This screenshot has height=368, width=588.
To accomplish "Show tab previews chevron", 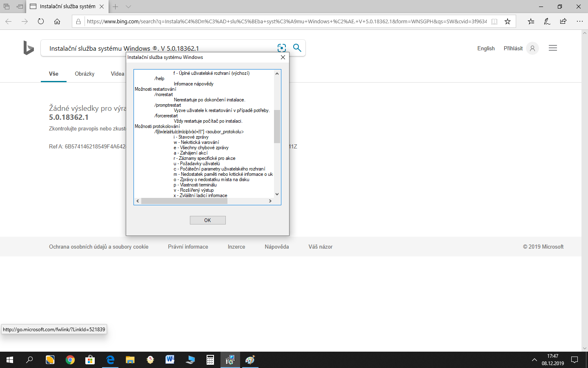I will [x=128, y=7].
